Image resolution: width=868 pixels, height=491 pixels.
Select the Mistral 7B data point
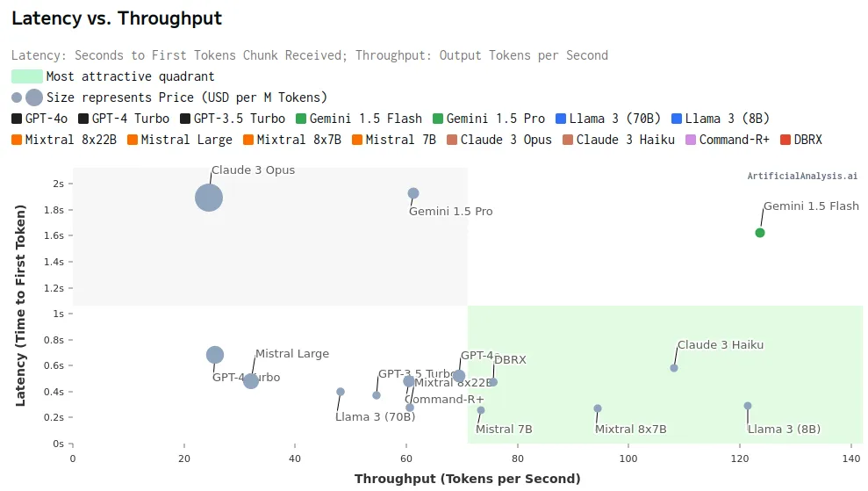(481, 410)
